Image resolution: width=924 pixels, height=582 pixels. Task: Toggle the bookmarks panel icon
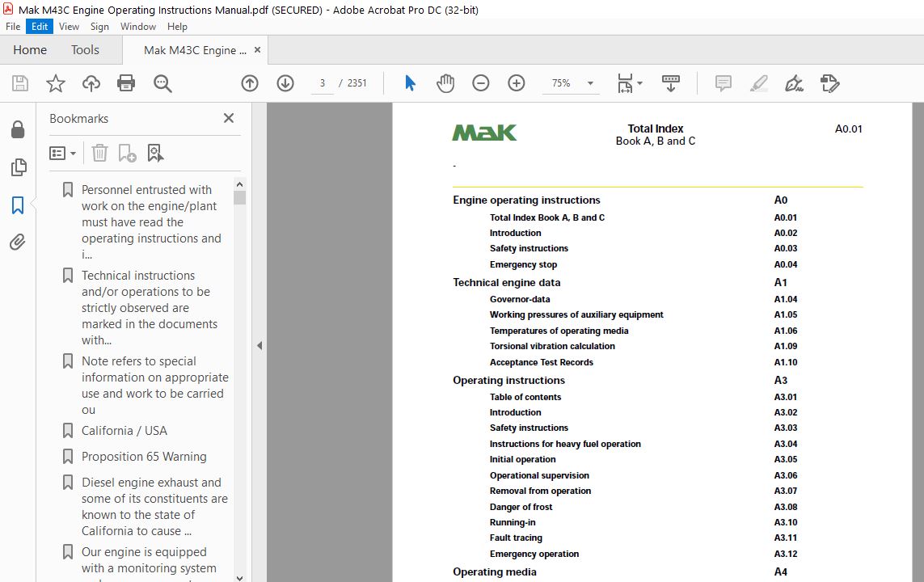18,205
